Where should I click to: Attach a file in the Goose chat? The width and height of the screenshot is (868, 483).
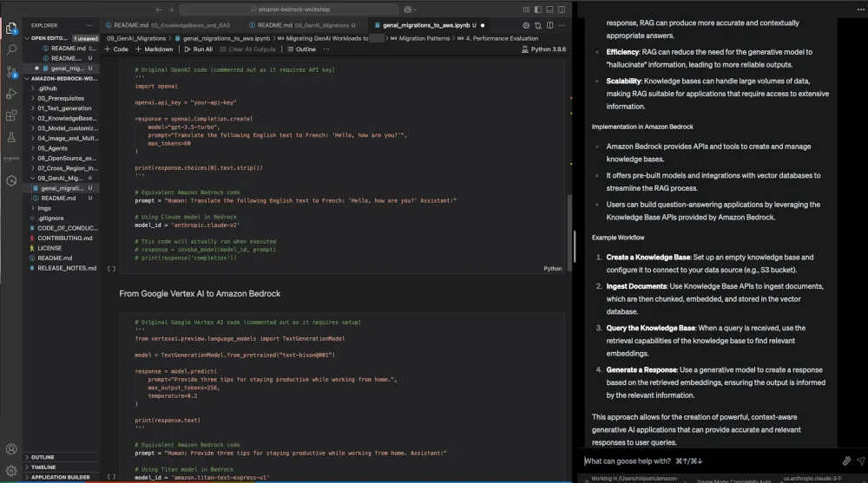click(x=846, y=460)
